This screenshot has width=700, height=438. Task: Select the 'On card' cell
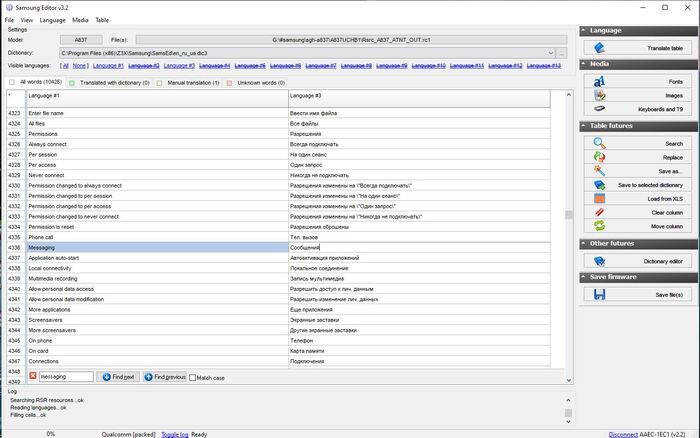click(x=157, y=350)
